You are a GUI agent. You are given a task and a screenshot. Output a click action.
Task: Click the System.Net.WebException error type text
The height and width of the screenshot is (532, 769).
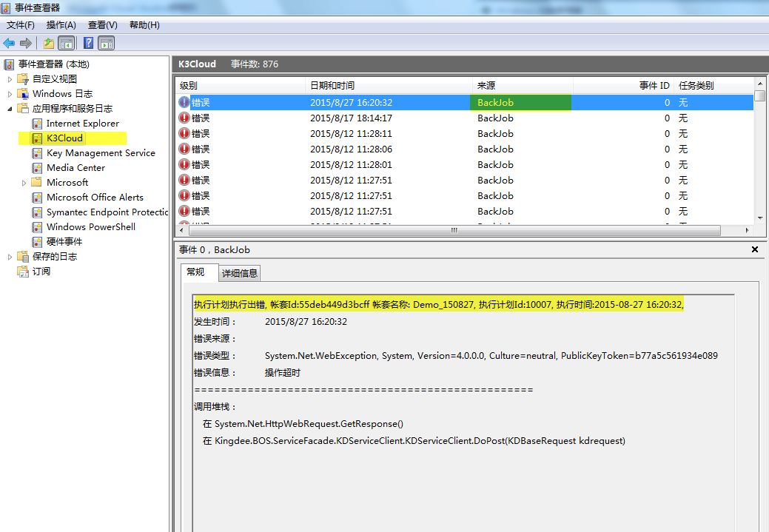pyautogui.click(x=491, y=356)
